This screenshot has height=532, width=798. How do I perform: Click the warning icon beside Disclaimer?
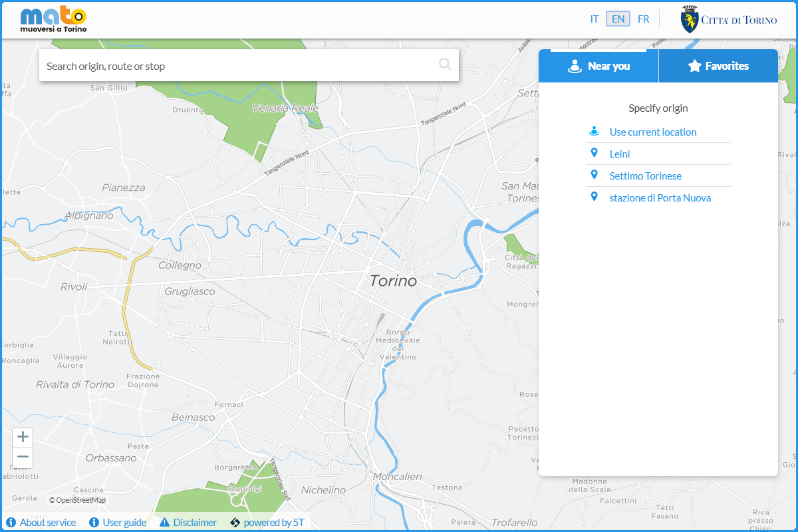tap(164, 523)
